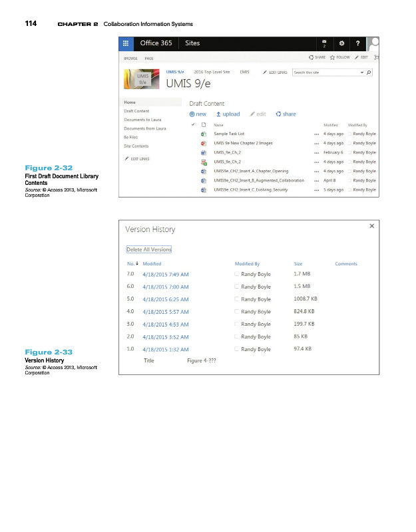The height and width of the screenshot is (532, 416).
Task: Click into the Search this site field
Action: (x=325, y=72)
